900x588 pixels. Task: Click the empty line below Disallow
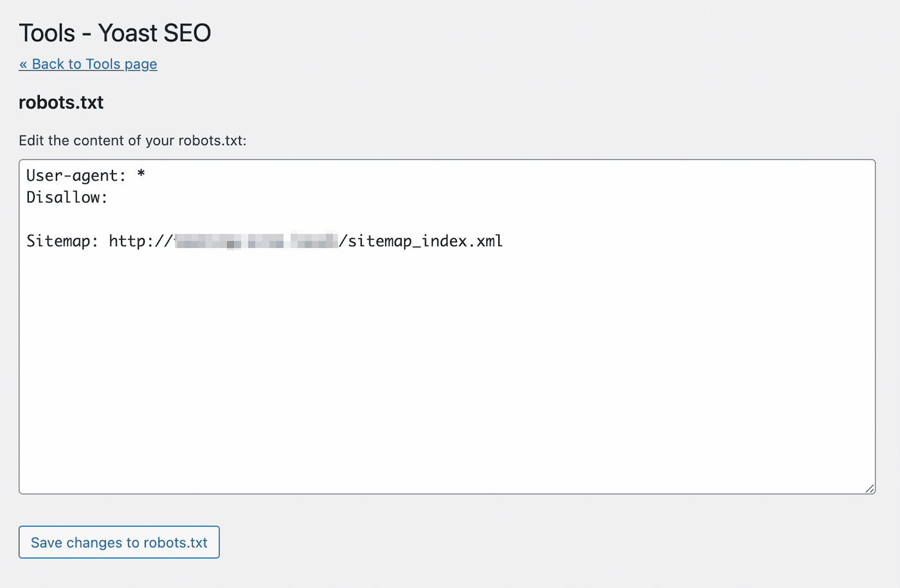click(64, 218)
